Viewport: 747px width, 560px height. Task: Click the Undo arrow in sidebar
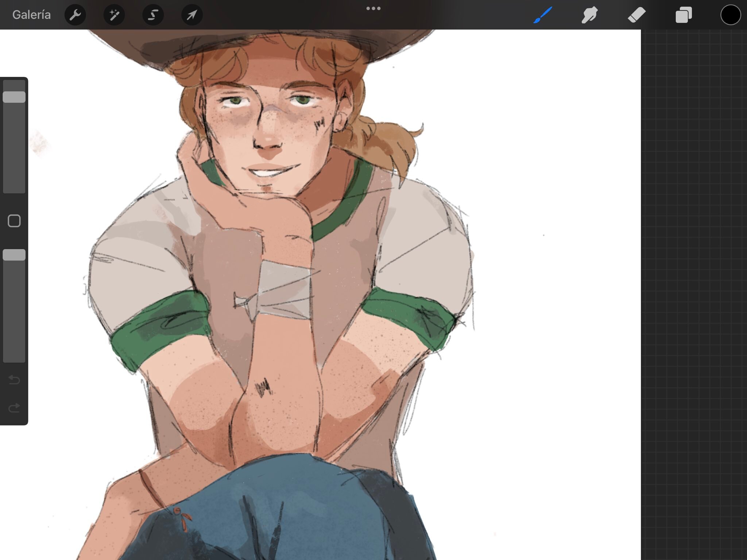tap(14, 380)
